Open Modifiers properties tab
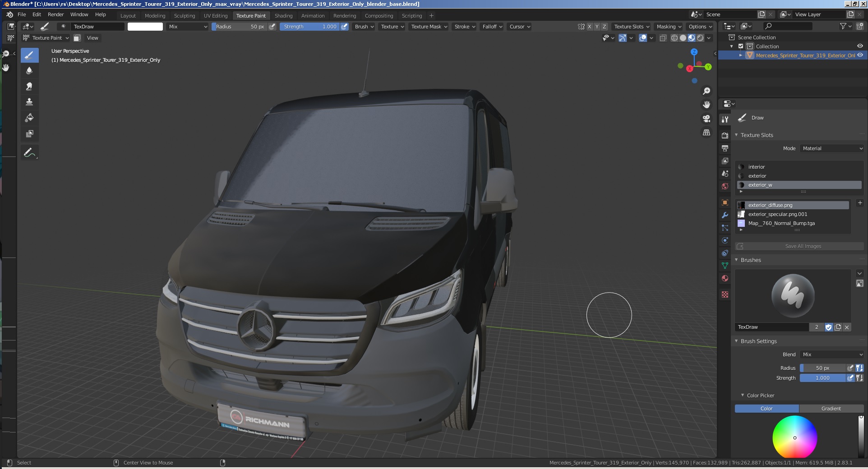This screenshot has height=469, width=868. tap(725, 215)
